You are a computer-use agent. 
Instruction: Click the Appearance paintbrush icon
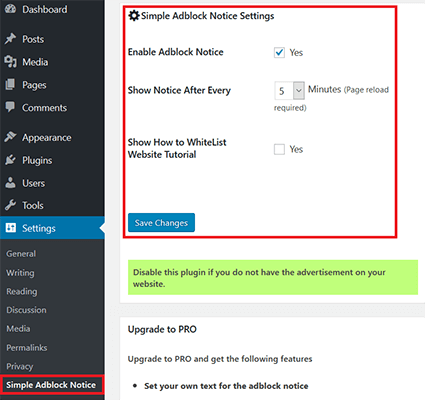[10, 137]
